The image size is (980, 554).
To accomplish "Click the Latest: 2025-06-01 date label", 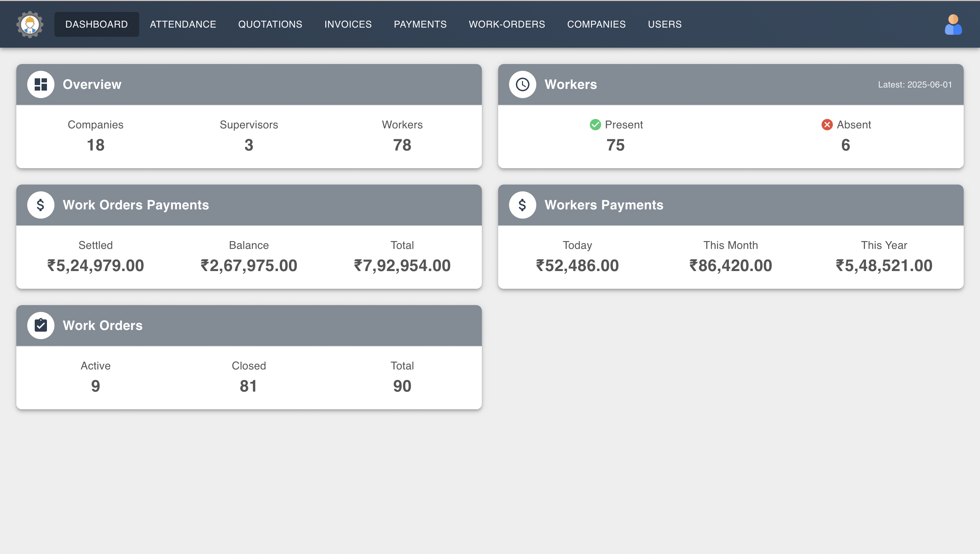I will click(x=915, y=84).
